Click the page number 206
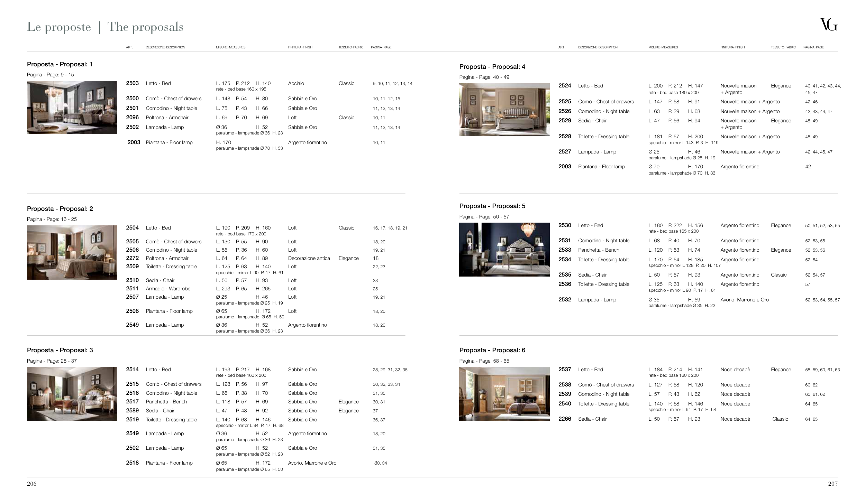Image resolution: width=865 pixels, height=504 pixels. 31,484
